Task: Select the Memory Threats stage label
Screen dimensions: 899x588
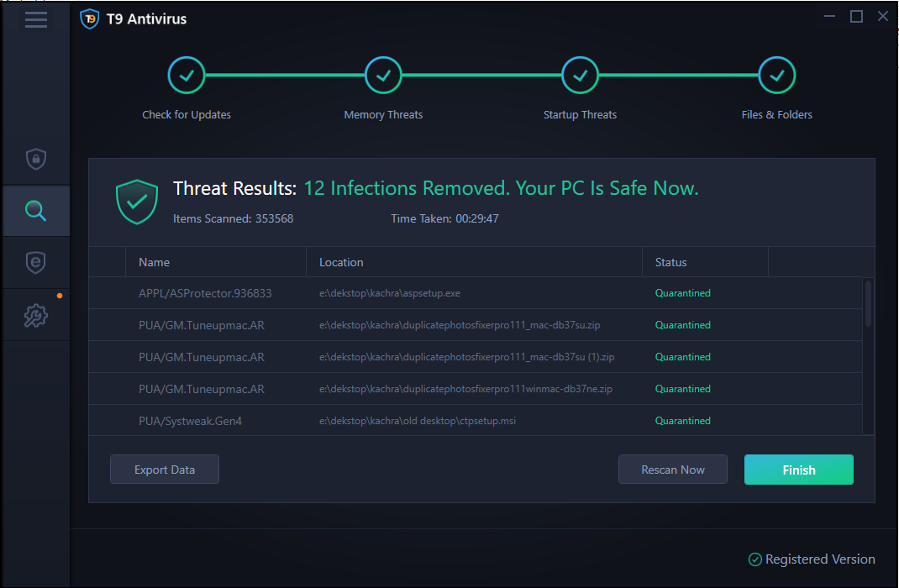Action: [x=383, y=114]
